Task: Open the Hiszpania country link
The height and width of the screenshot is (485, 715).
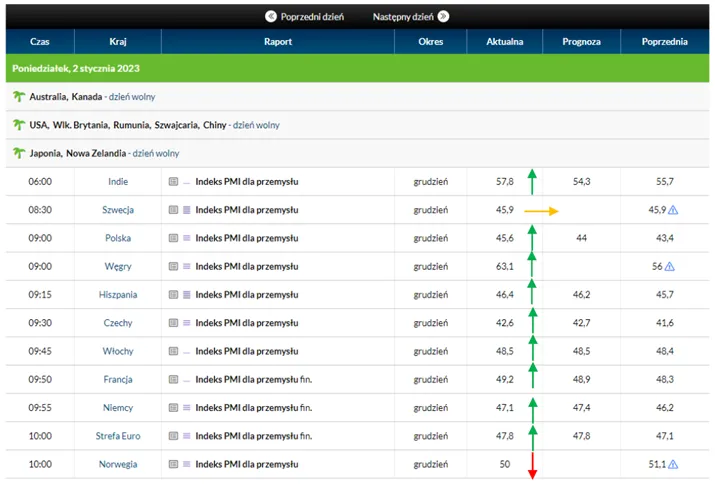Action: pos(118,294)
